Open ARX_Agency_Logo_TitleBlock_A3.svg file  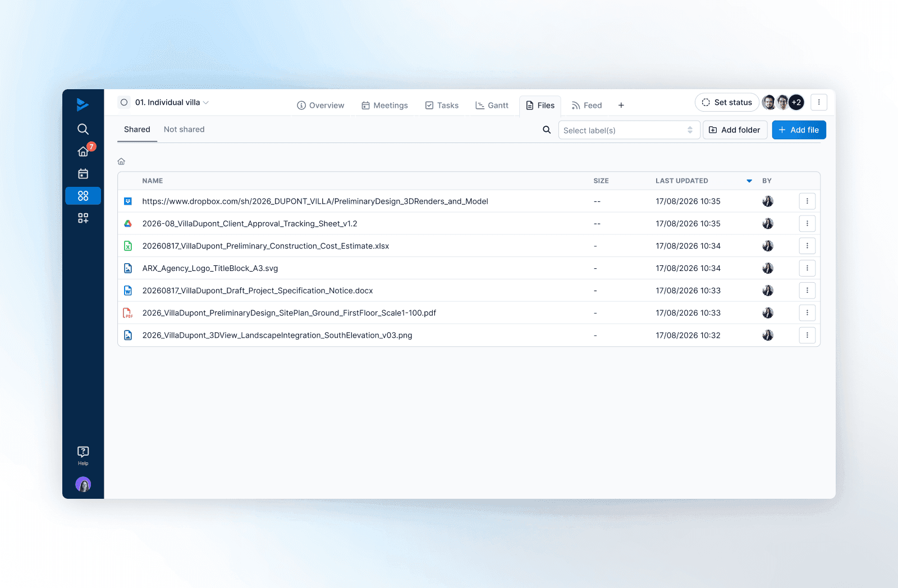(x=210, y=268)
